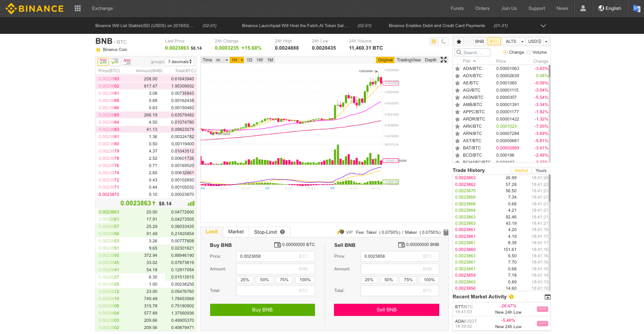
Task: Select 1M chart interval
Action: point(270,60)
